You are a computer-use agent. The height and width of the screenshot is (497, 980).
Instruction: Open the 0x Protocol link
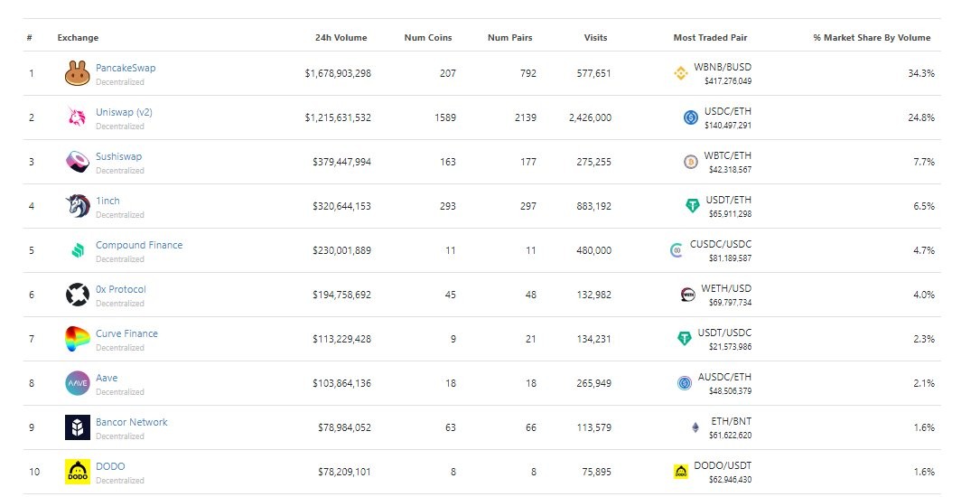click(x=121, y=289)
